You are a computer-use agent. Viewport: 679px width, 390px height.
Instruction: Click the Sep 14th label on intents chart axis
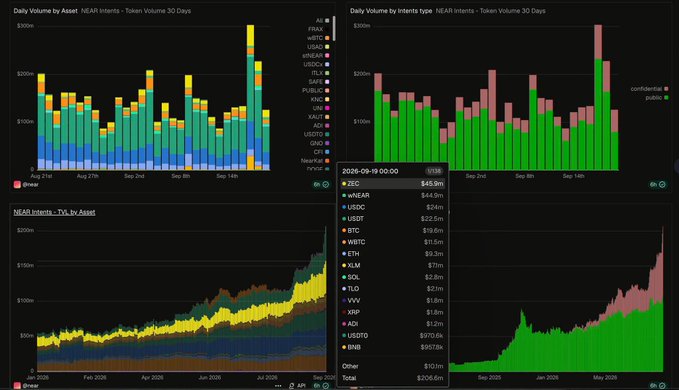coord(573,176)
